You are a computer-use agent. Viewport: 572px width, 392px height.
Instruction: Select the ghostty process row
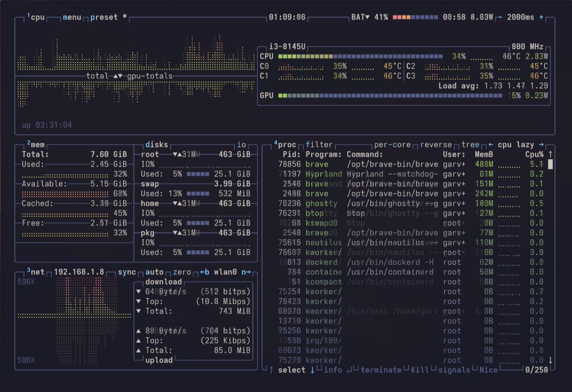411,203
